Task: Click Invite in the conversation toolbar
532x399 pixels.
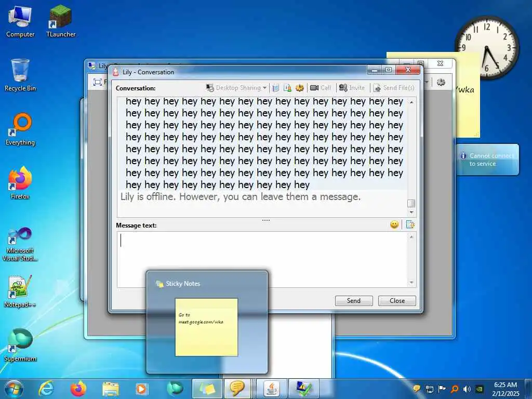Action: coord(352,88)
